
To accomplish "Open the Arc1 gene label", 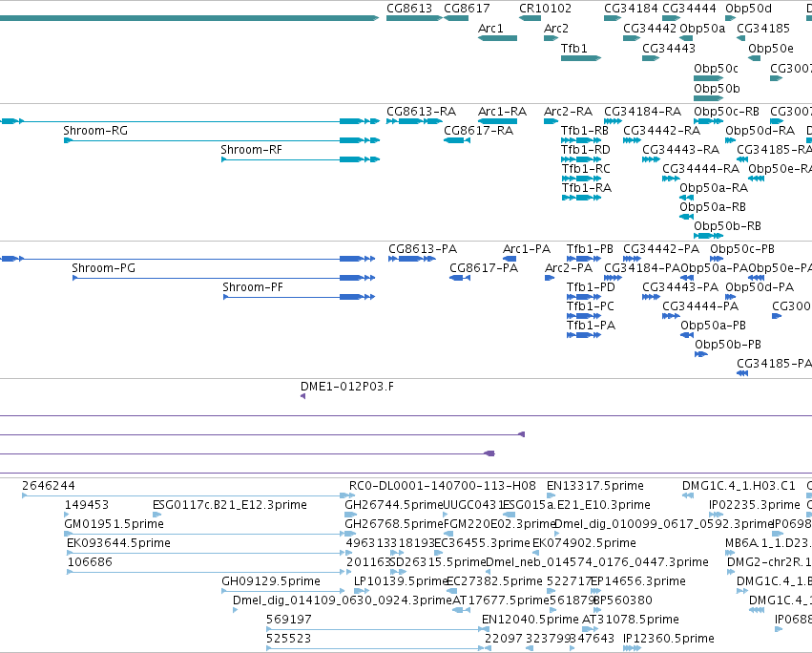I will click(490, 29).
